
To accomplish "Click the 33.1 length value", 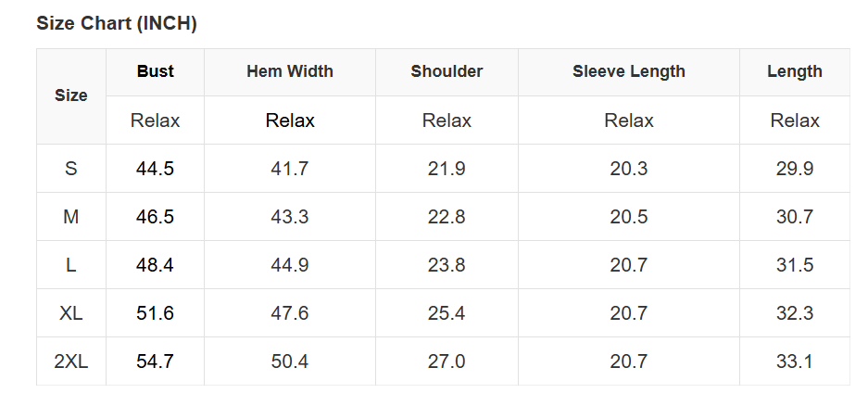I will [795, 361].
